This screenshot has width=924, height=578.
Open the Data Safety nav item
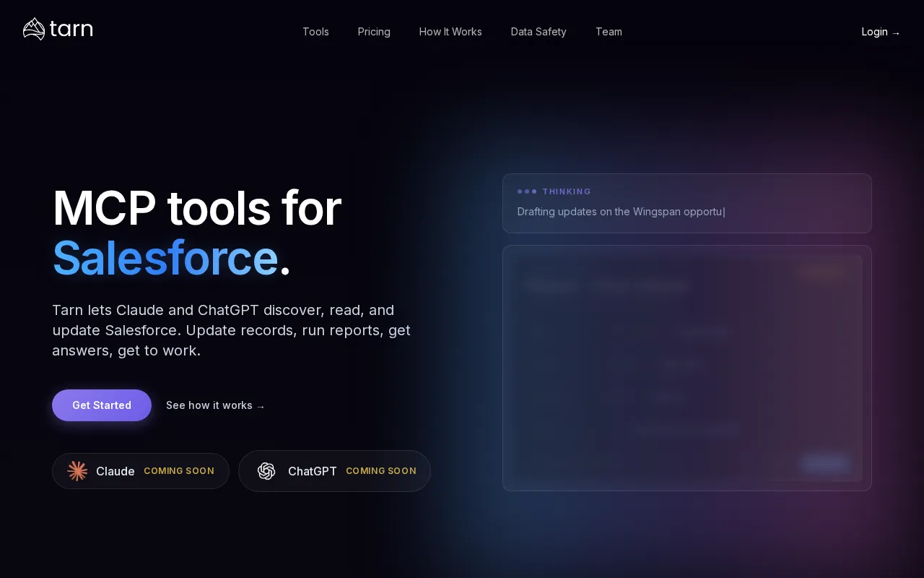click(x=539, y=32)
